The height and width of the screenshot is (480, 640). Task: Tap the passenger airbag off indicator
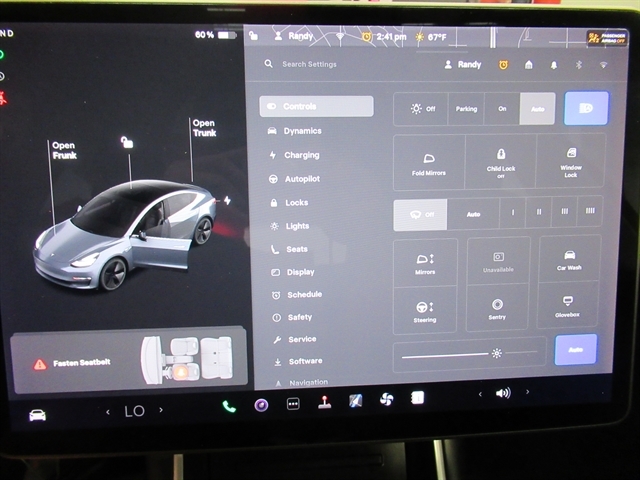click(x=606, y=38)
